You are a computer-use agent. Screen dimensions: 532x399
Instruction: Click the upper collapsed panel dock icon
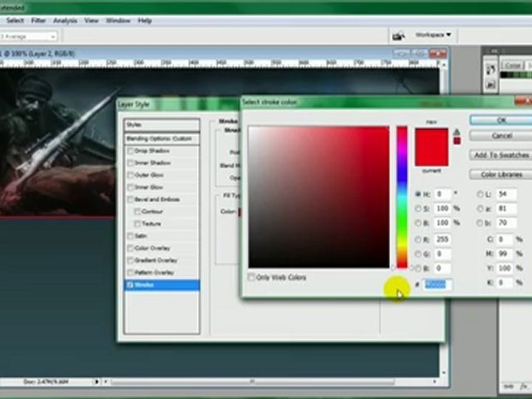490,70
